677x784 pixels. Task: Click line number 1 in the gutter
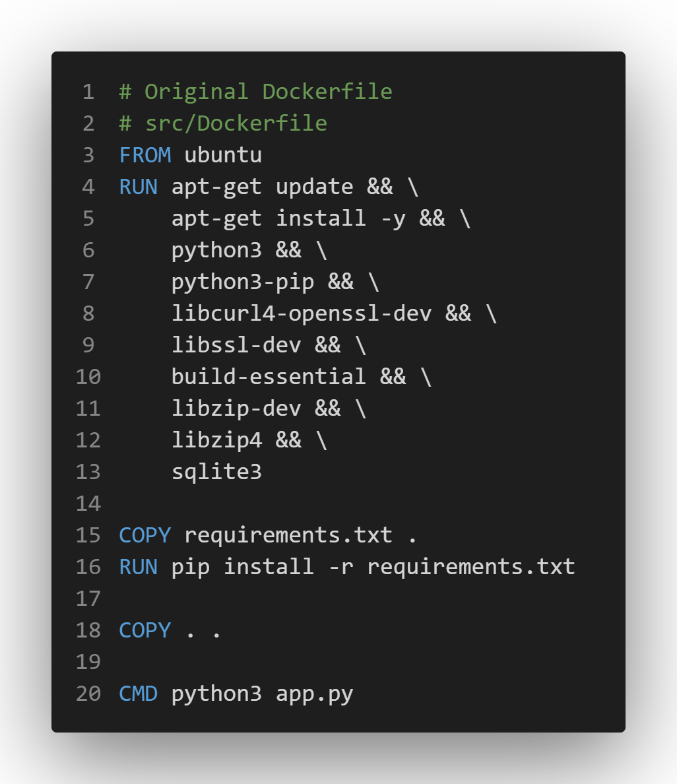point(88,92)
